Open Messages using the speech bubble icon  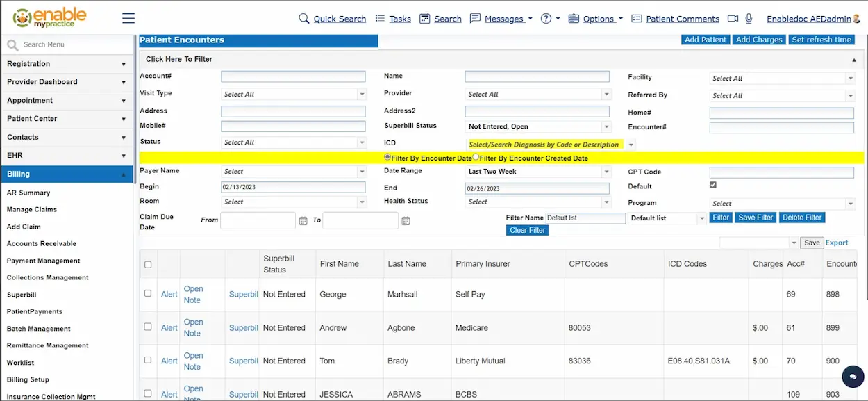[476, 19]
